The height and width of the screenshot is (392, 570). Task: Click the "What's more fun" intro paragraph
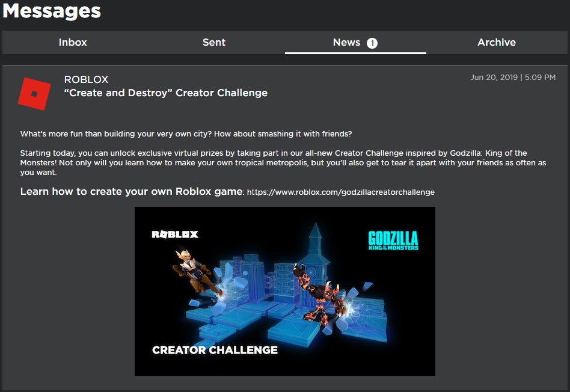(186, 133)
